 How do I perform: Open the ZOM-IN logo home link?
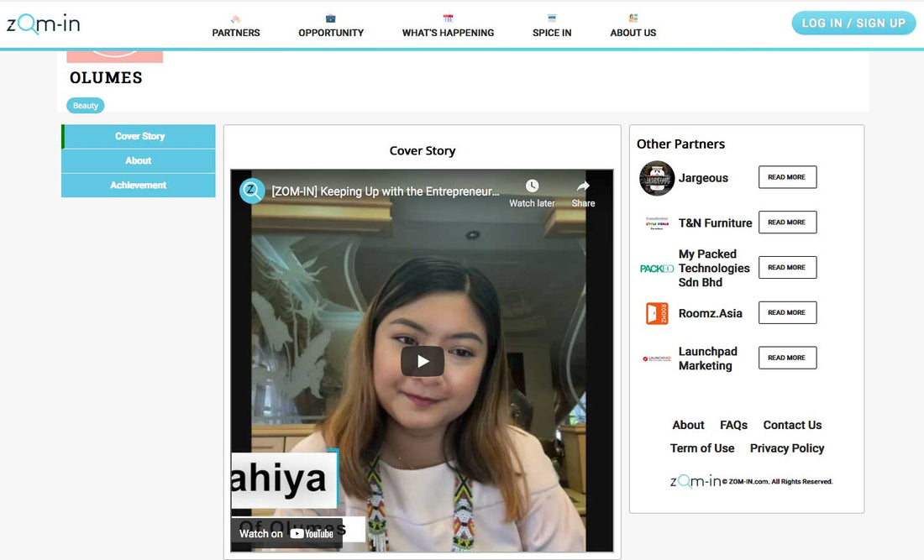(43, 24)
